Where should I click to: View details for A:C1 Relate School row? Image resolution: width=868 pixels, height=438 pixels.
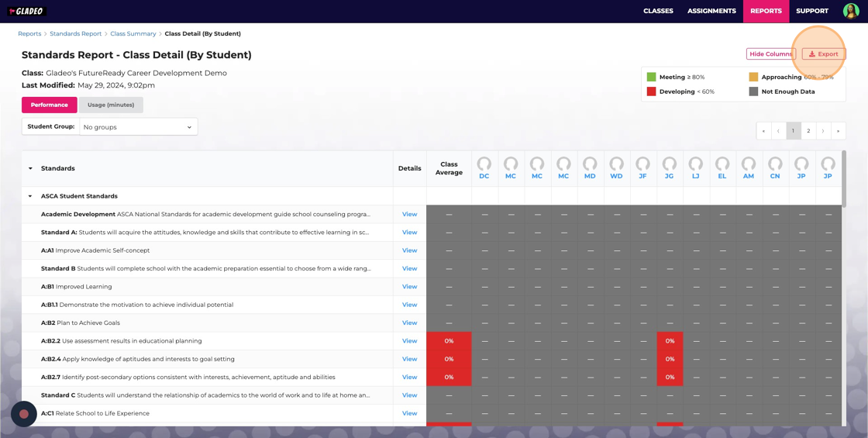tap(410, 413)
